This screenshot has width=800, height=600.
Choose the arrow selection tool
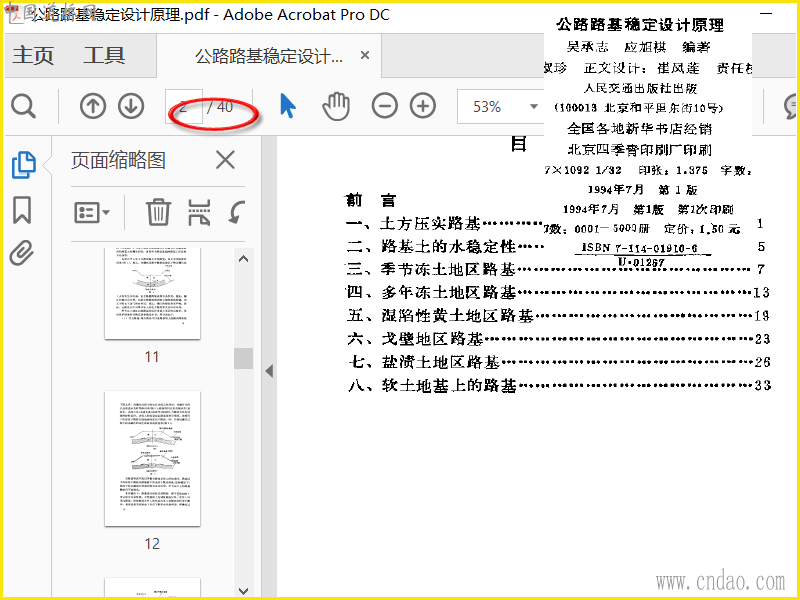click(x=288, y=106)
